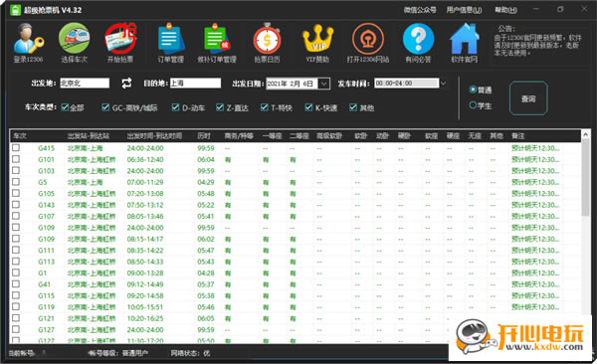Click the 目的地 input field

click(x=195, y=83)
